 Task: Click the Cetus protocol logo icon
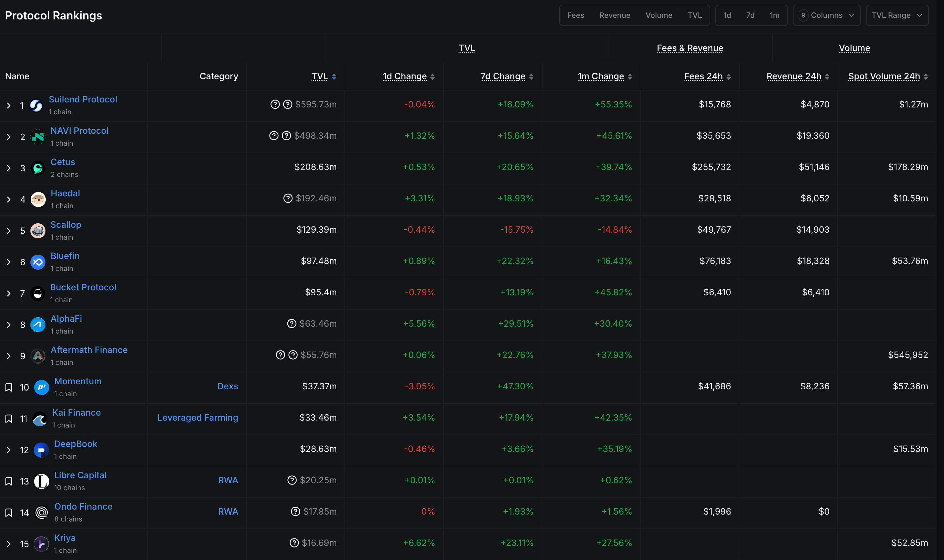[x=38, y=168]
